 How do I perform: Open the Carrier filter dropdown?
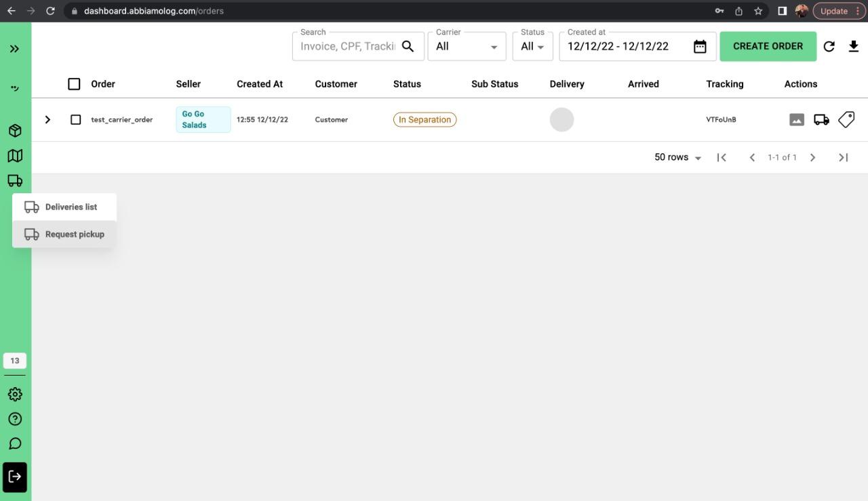(x=467, y=46)
